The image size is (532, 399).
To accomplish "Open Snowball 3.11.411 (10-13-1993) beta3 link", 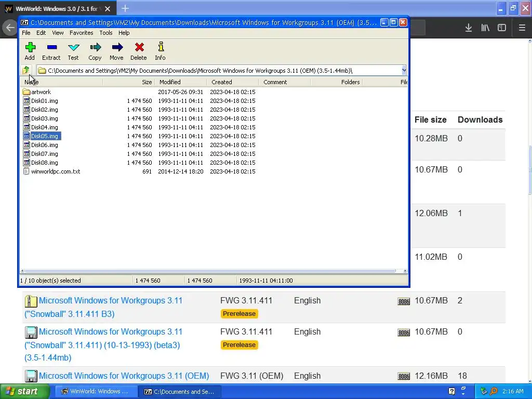I will [x=103, y=345].
